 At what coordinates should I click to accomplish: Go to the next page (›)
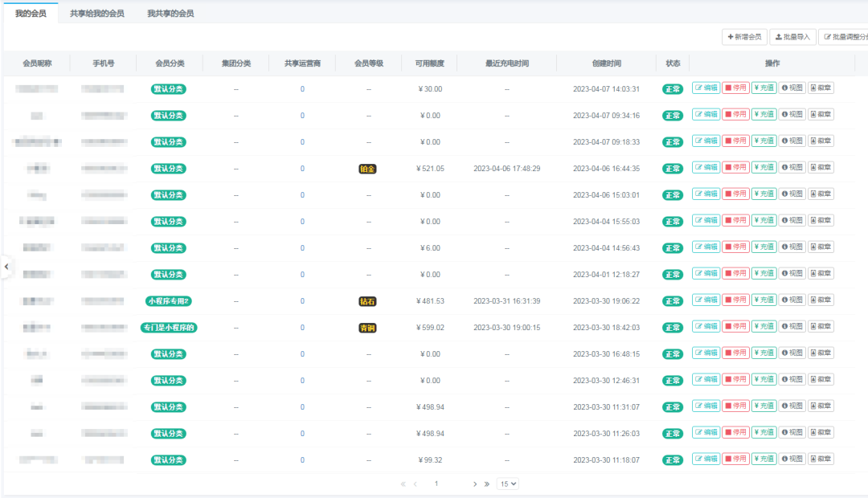474,484
